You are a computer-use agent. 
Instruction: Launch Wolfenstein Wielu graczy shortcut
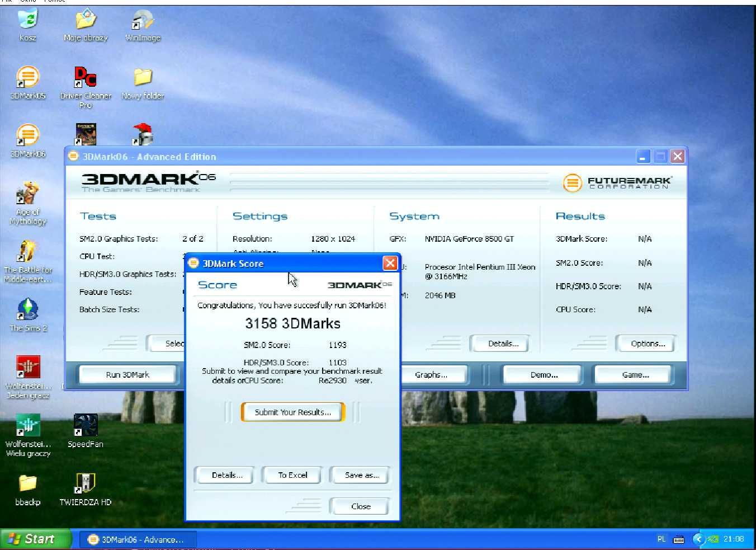(x=27, y=435)
